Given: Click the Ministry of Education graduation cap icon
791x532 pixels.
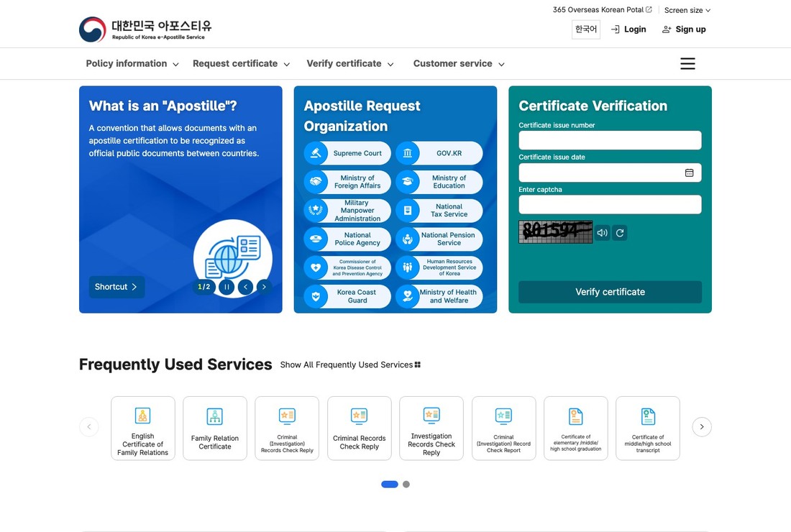Looking at the screenshot, I should (x=408, y=182).
